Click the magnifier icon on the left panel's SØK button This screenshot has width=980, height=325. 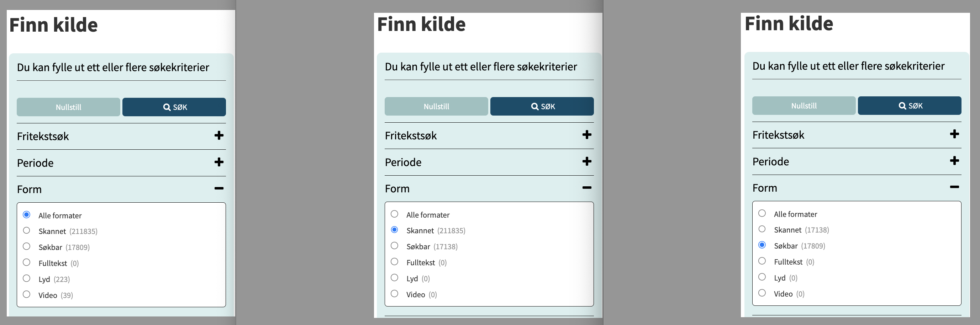click(167, 107)
